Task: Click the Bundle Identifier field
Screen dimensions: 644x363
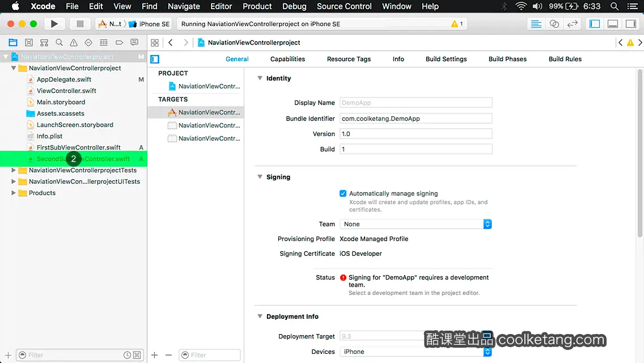Action: (x=416, y=119)
